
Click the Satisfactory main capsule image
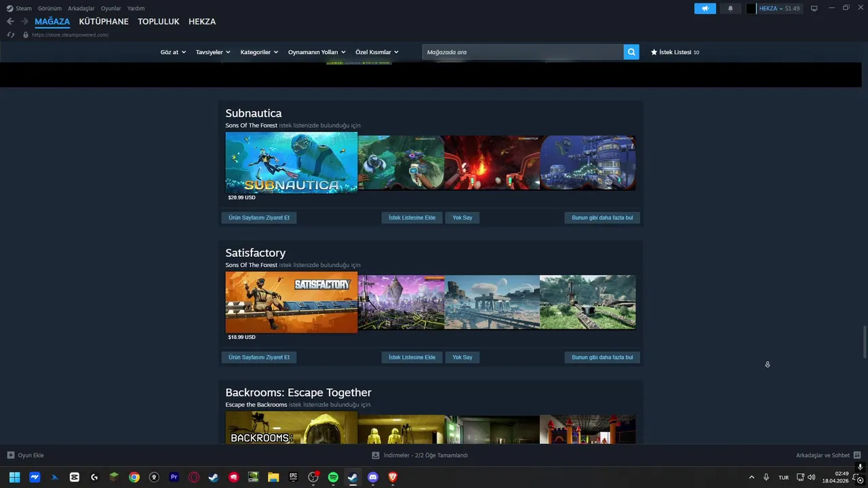292,302
